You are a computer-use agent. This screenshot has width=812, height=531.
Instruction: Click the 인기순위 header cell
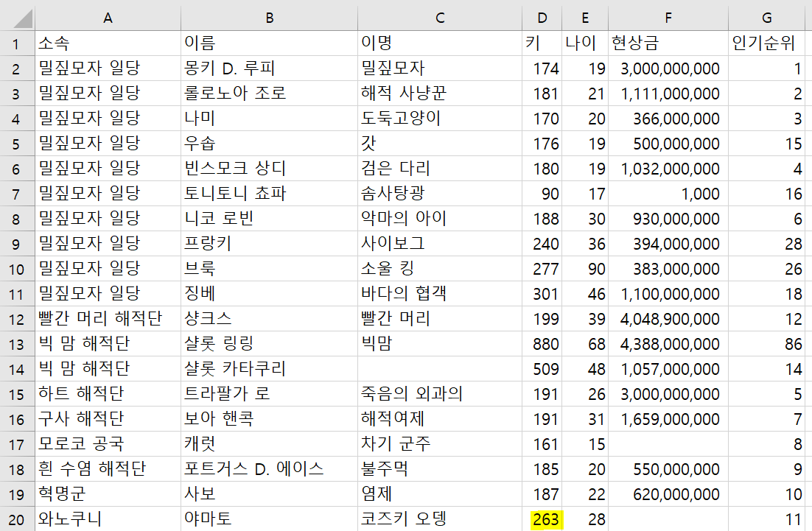(x=767, y=43)
